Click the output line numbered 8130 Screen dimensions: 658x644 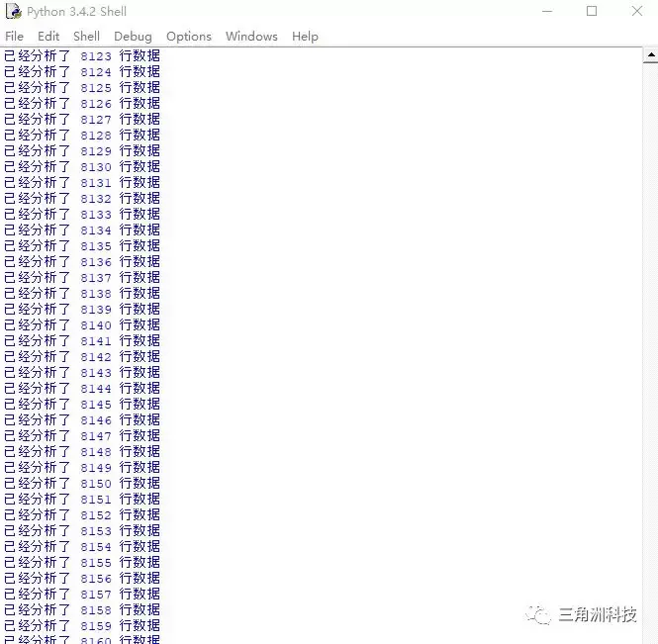[82, 166]
